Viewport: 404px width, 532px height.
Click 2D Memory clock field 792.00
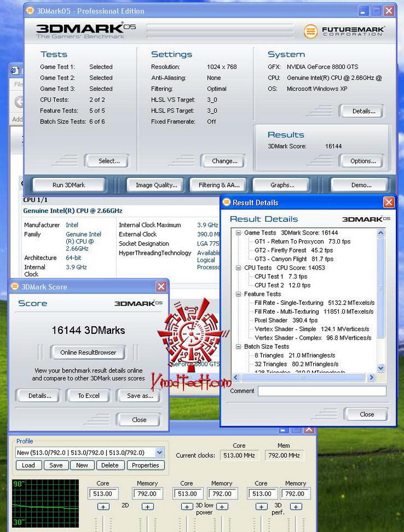(147, 494)
